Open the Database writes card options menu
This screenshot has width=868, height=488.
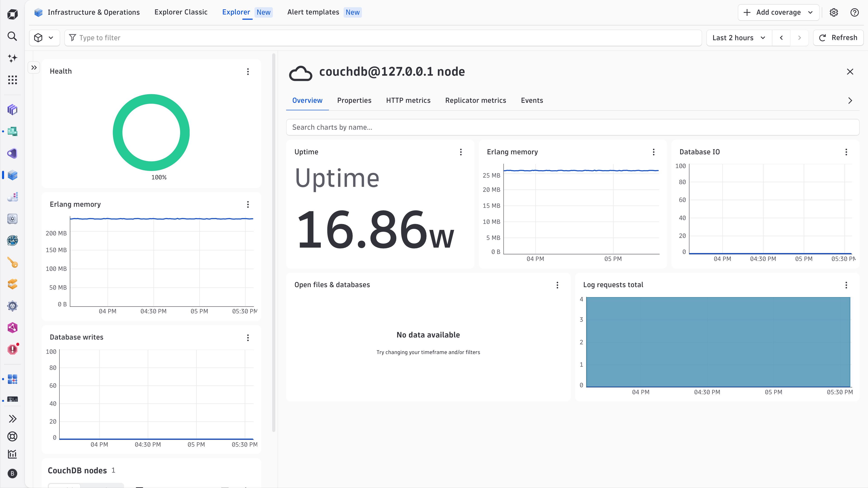tap(248, 338)
